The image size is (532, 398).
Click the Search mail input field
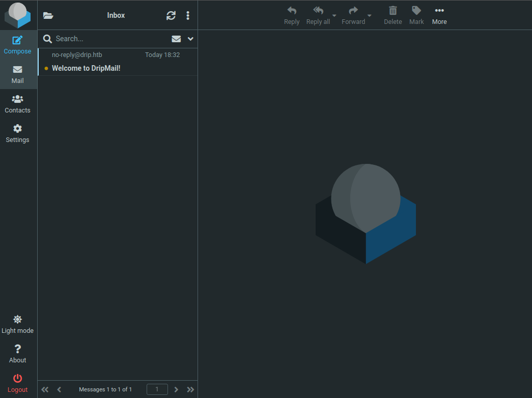coord(109,39)
